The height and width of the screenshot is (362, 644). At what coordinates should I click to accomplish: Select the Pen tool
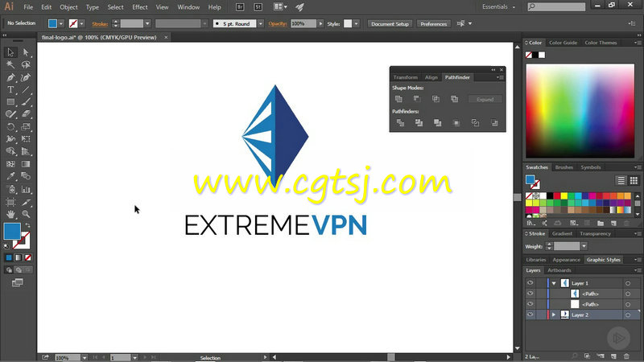coord(10,77)
